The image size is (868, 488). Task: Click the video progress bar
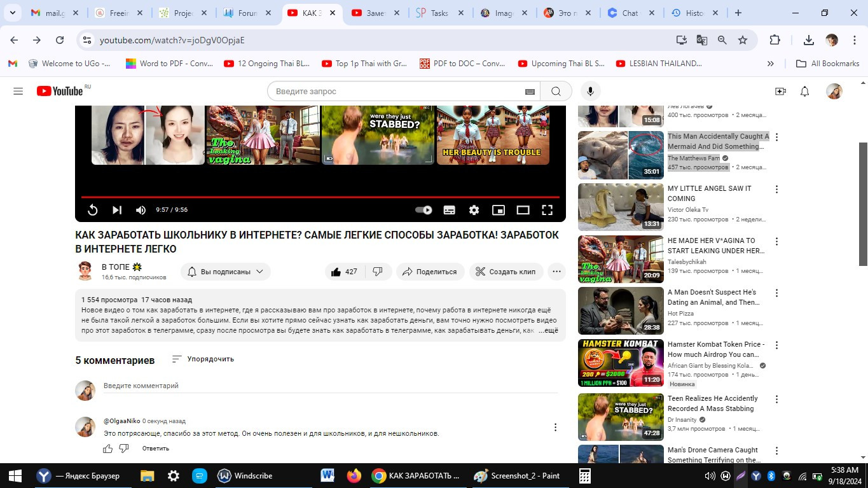pyautogui.click(x=320, y=197)
